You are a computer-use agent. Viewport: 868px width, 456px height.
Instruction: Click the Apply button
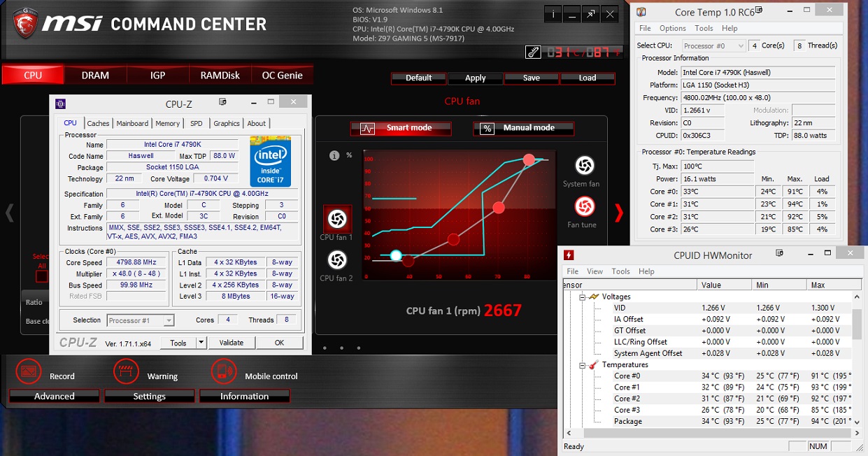click(x=476, y=78)
